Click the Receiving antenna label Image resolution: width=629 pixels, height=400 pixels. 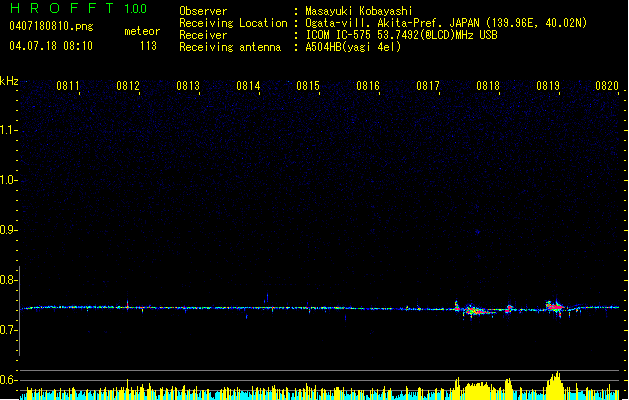pos(230,47)
